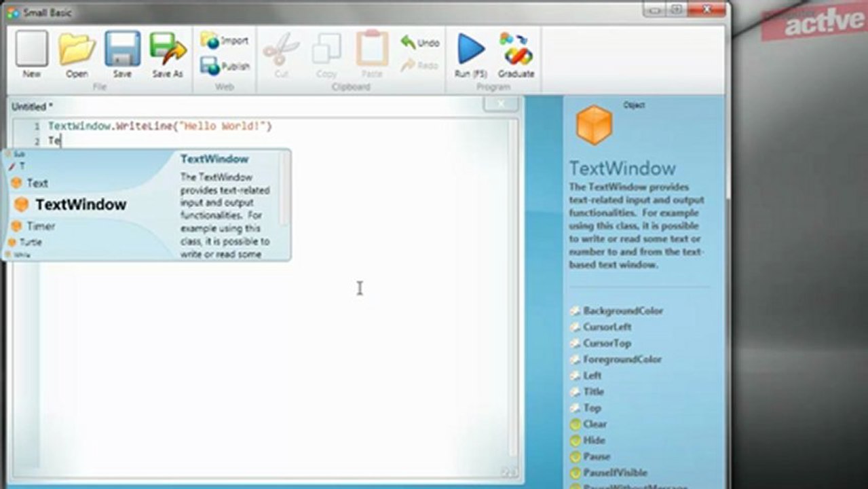Screen dimensions: 868x489
Task: Save the program using the Save icon
Action: coord(122,54)
